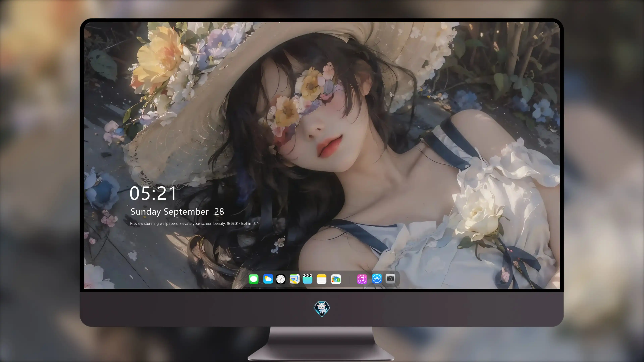The width and height of the screenshot is (644, 362).
Task: Click the Sunday September 28 date text
Action: click(x=177, y=212)
